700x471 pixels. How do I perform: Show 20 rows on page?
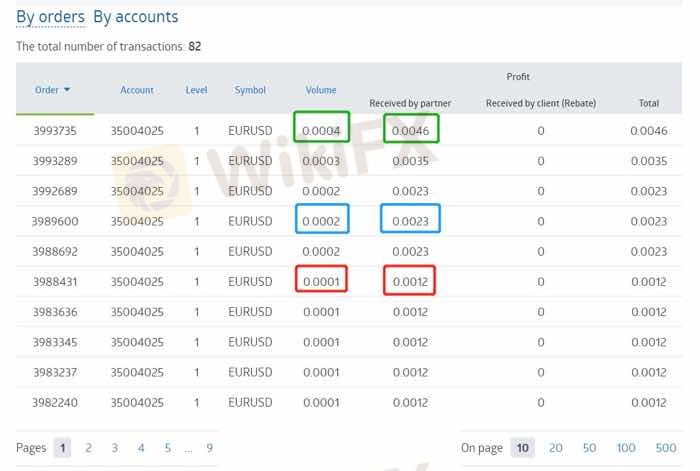pyautogui.click(x=555, y=448)
